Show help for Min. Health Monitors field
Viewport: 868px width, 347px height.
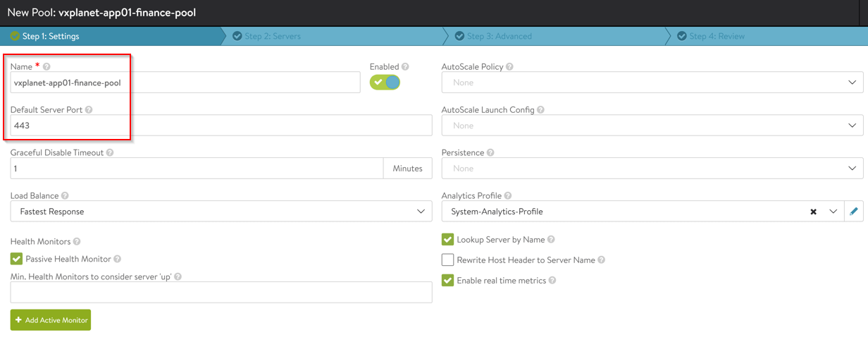(x=178, y=277)
